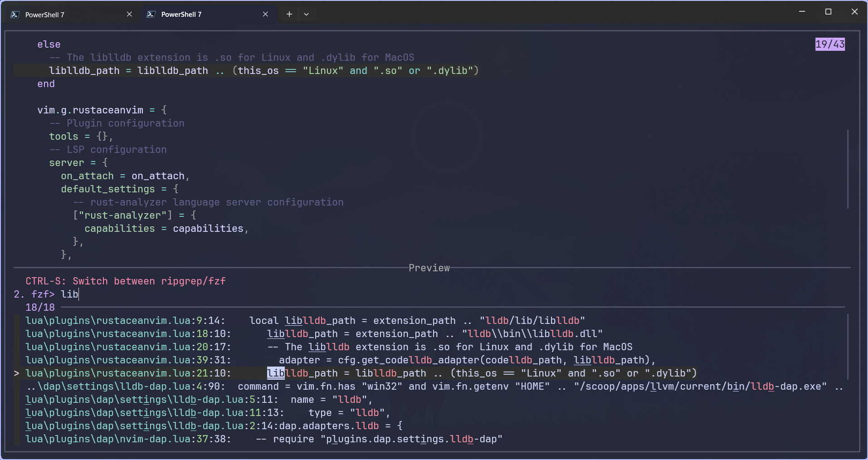Close the second PowerShell 7 tab

pyautogui.click(x=265, y=15)
